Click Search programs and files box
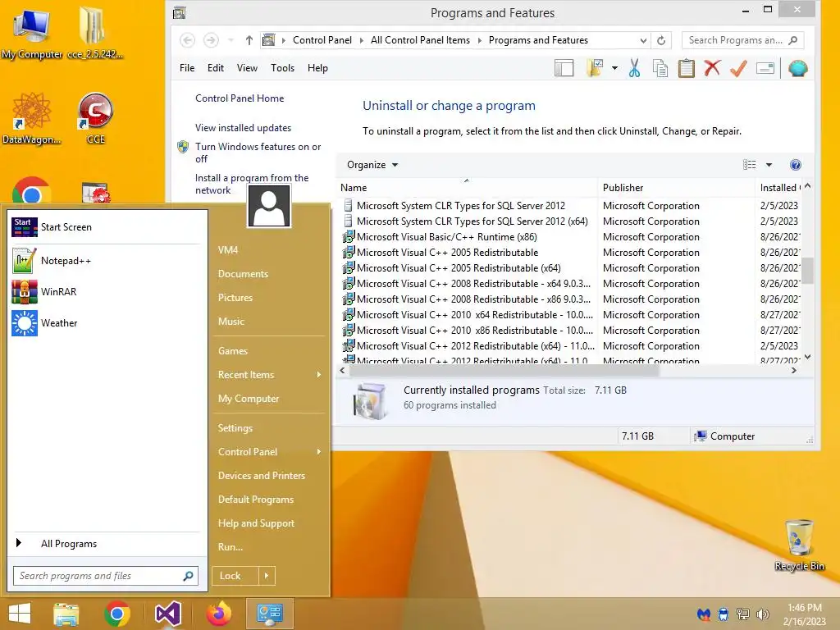 pos(106,576)
